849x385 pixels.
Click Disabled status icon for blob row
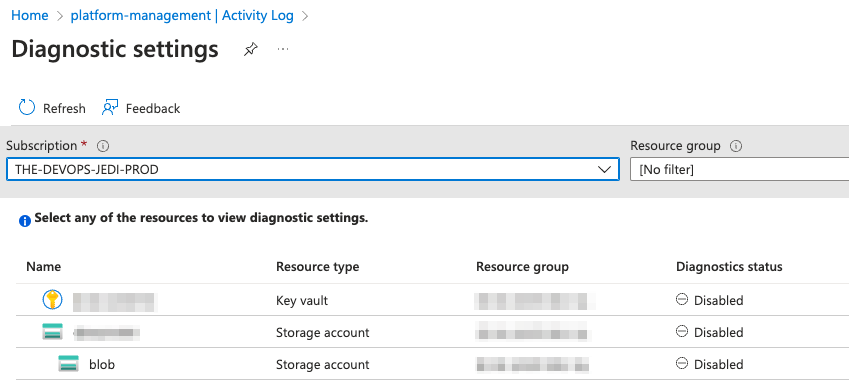(682, 364)
